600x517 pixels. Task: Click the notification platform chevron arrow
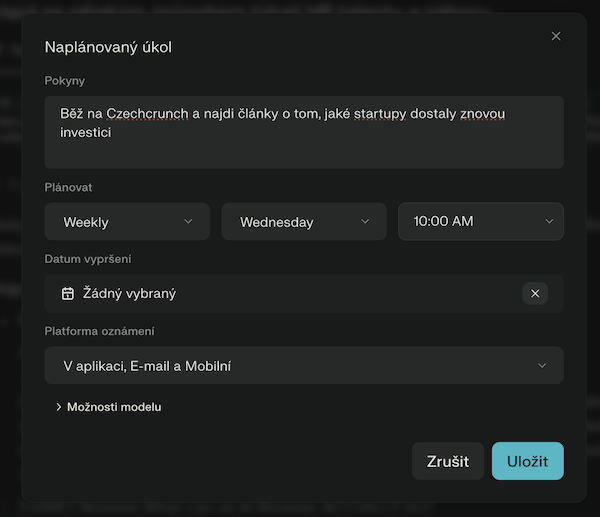point(542,366)
